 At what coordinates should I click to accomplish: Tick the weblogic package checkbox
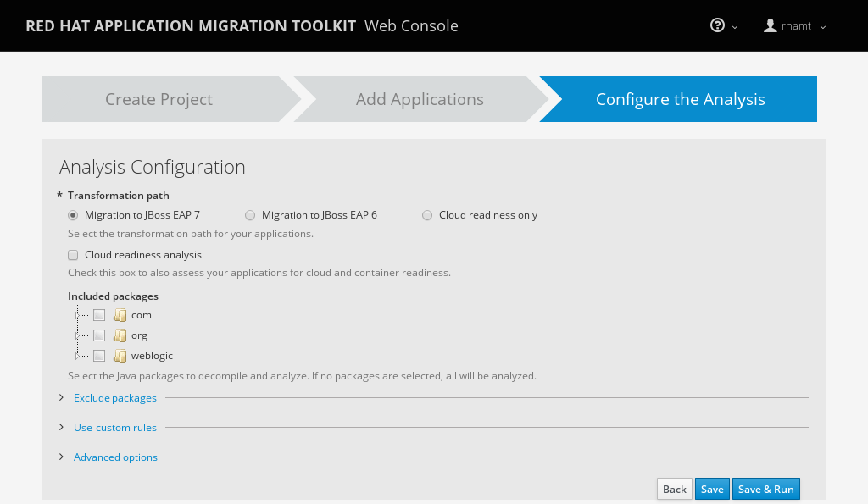(99, 356)
